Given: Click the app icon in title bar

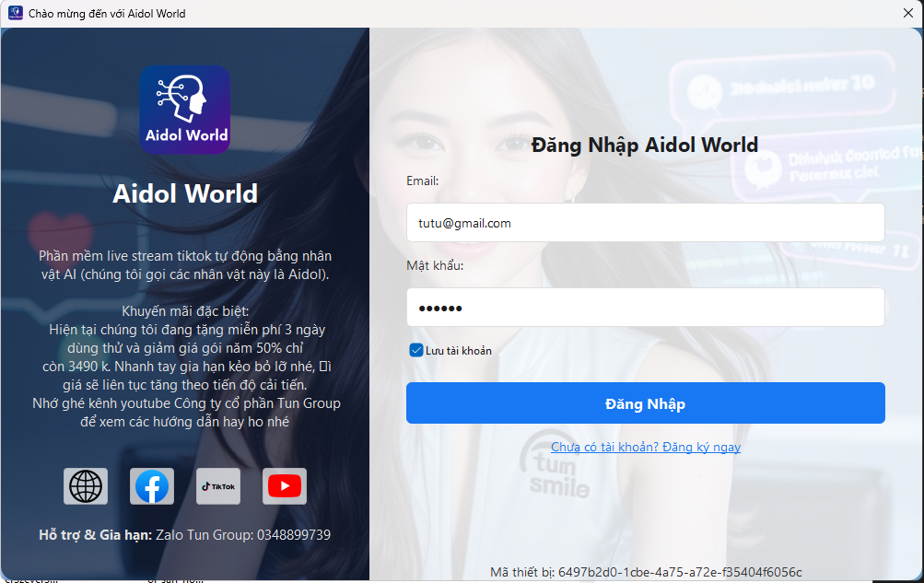Looking at the screenshot, I should click(x=16, y=13).
